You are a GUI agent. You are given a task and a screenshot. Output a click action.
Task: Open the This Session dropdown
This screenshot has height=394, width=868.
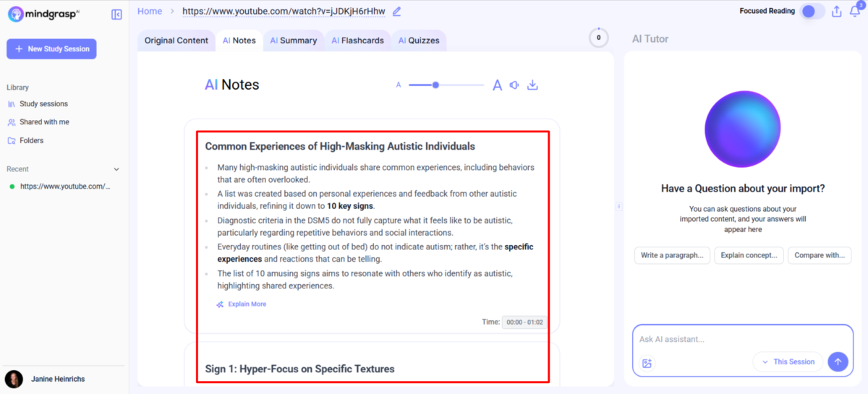[x=787, y=361]
